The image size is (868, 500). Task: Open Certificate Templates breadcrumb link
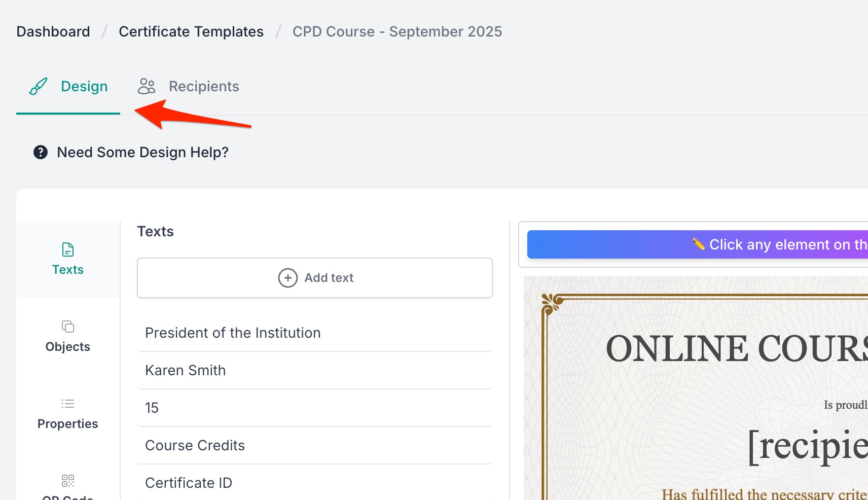pos(191,31)
